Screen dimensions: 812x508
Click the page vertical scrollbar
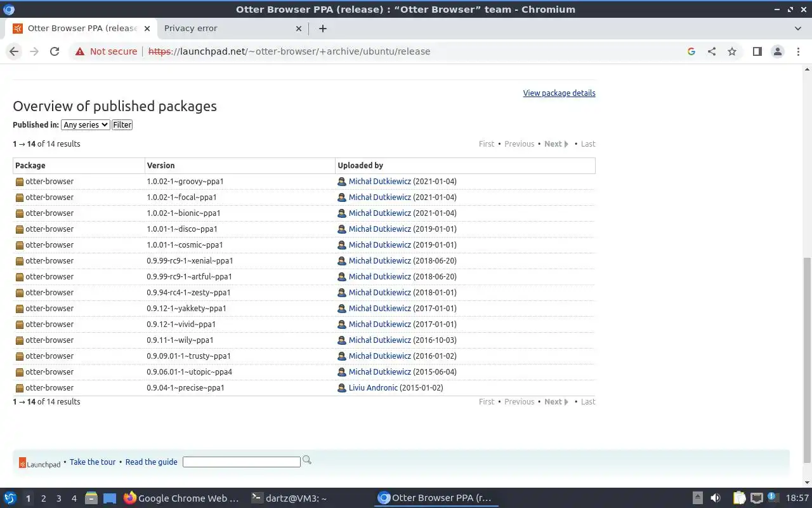(x=807, y=359)
